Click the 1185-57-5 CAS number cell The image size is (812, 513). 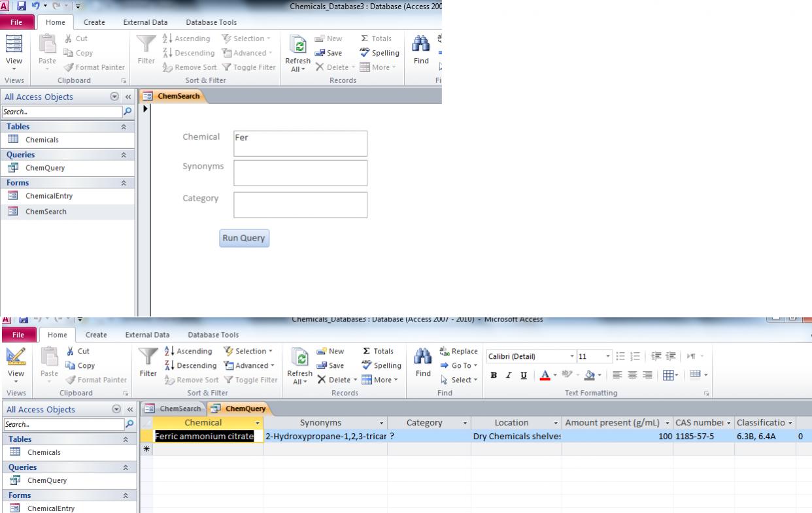click(x=703, y=436)
